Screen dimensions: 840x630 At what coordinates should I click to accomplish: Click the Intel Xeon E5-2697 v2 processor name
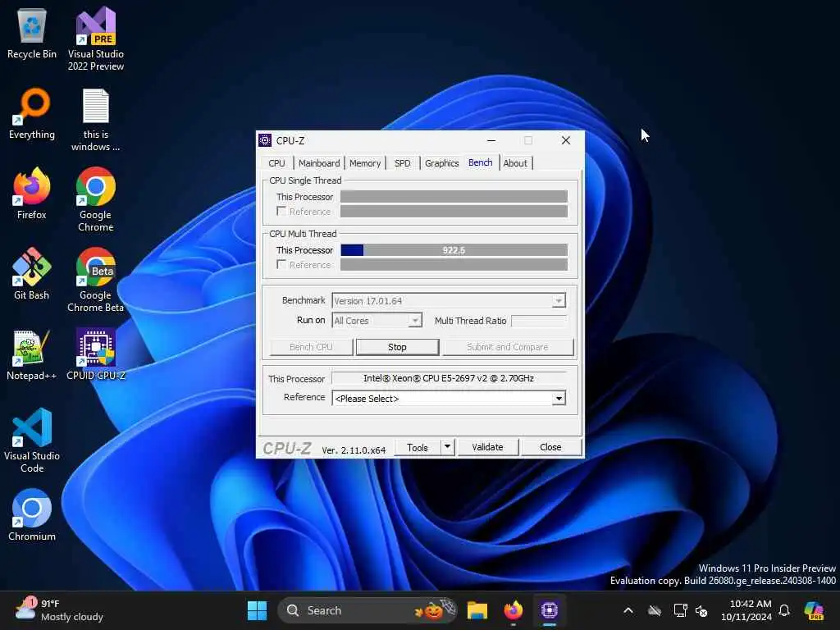[449, 377]
